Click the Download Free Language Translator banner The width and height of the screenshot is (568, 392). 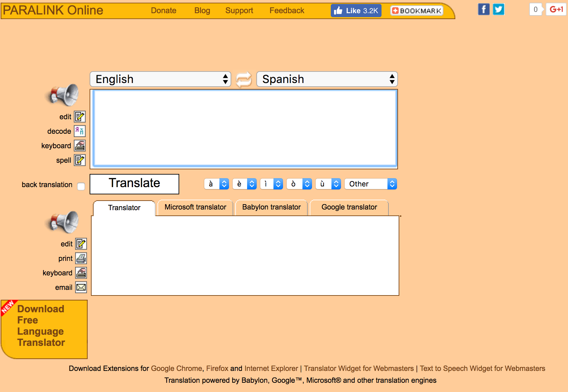coord(44,329)
